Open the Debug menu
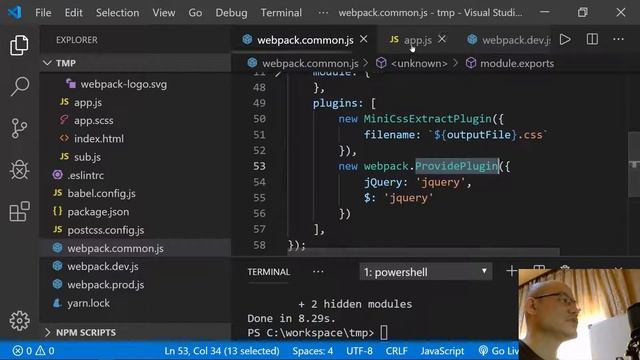The width and height of the screenshot is (640, 360). click(231, 13)
